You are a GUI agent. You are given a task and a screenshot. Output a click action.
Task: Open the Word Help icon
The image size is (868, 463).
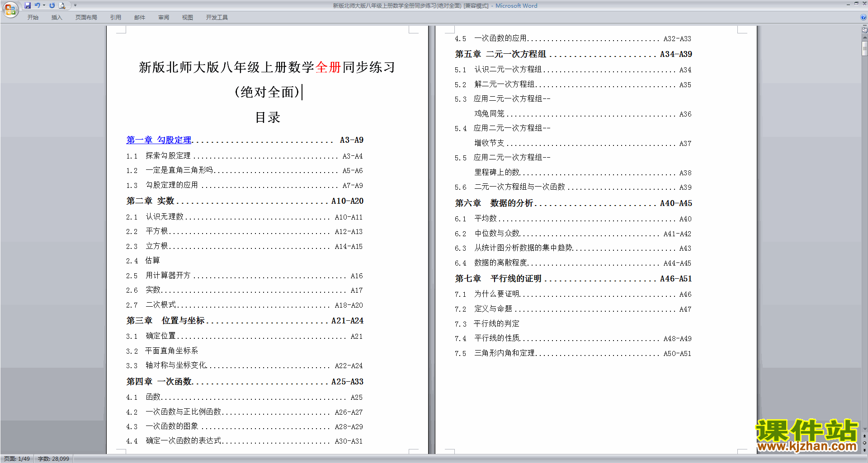[x=863, y=17]
